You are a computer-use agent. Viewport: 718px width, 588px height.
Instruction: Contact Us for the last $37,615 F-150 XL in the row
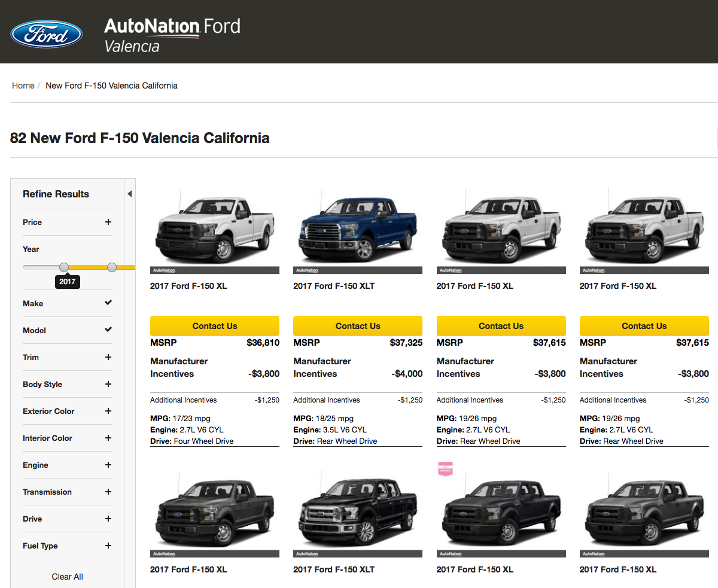click(x=644, y=326)
